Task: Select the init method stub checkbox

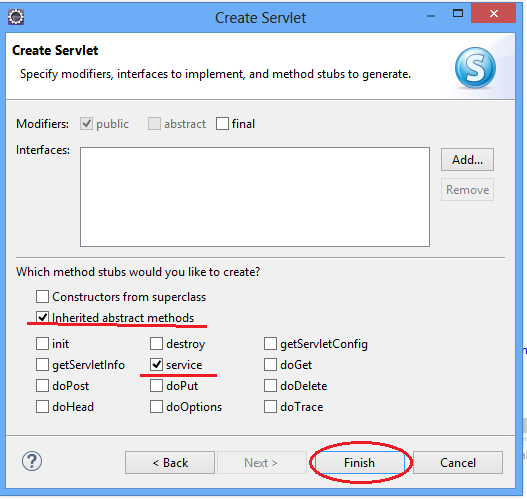Action: coord(42,344)
